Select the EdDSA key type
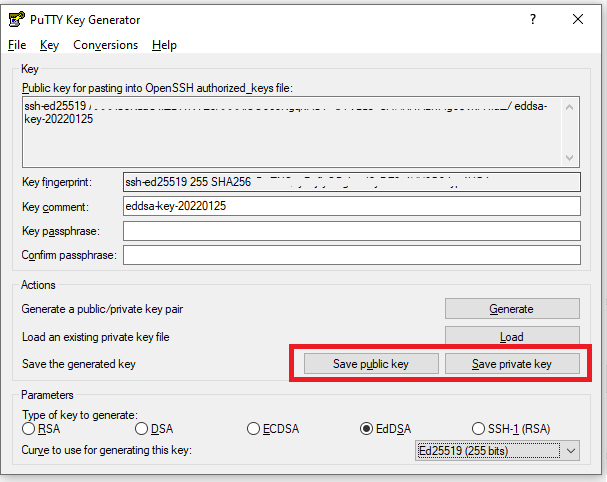Image resolution: width=607 pixels, height=482 pixels. (x=385, y=429)
